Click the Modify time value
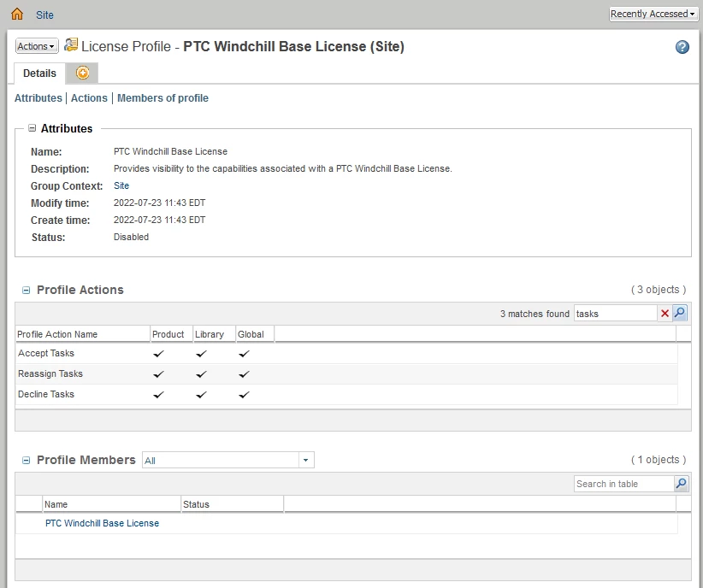Image resolution: width=703 pixels, height=588 pixels. (159, 203)
